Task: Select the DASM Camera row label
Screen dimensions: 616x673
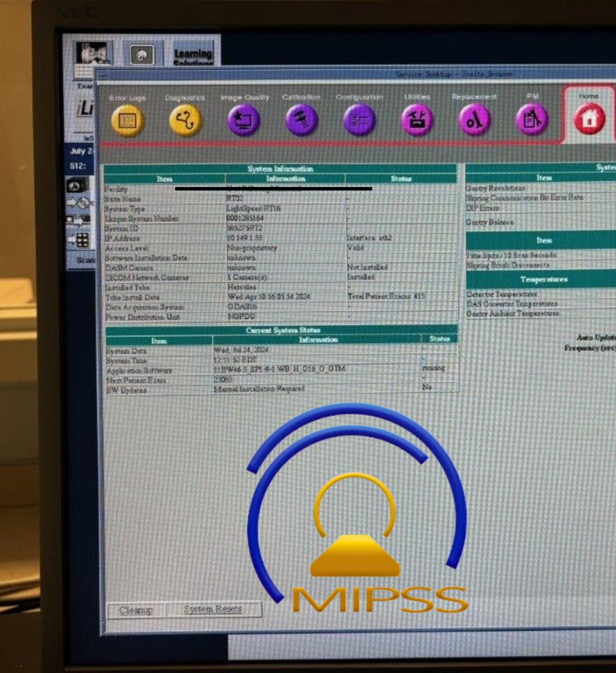Action: tap(129, 268)
